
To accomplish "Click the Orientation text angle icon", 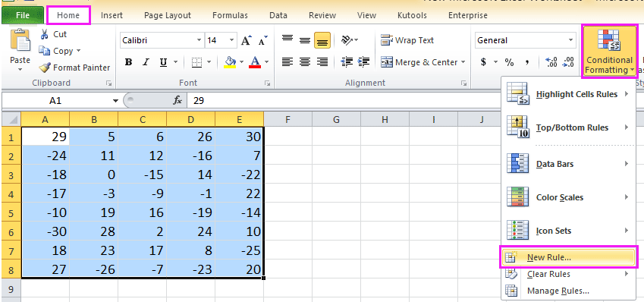I will (347, 40).
